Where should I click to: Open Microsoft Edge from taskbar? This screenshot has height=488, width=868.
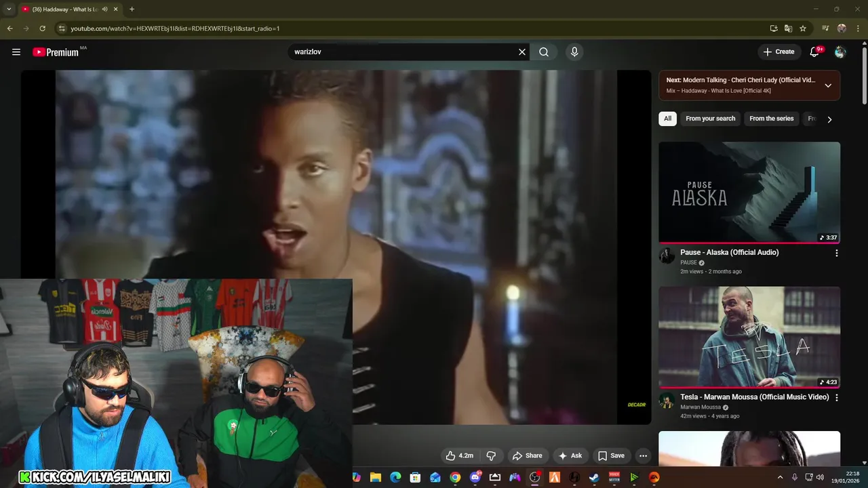tap(395, 477)
